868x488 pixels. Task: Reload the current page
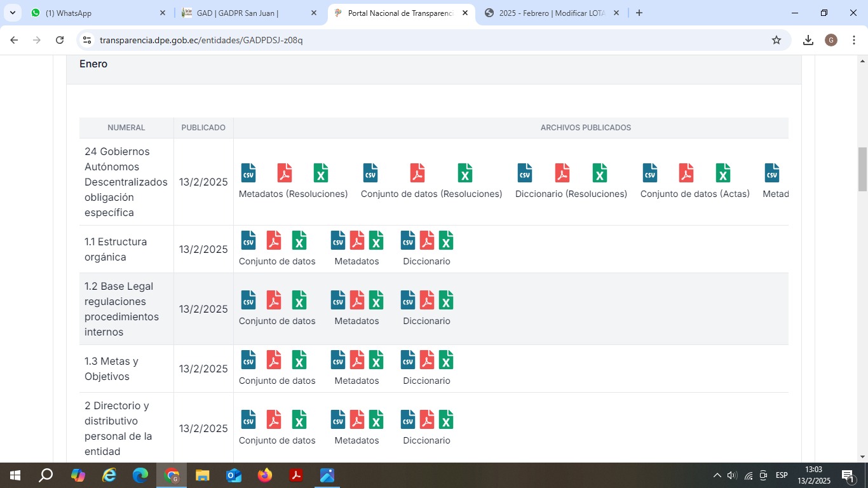coord(60,40)
